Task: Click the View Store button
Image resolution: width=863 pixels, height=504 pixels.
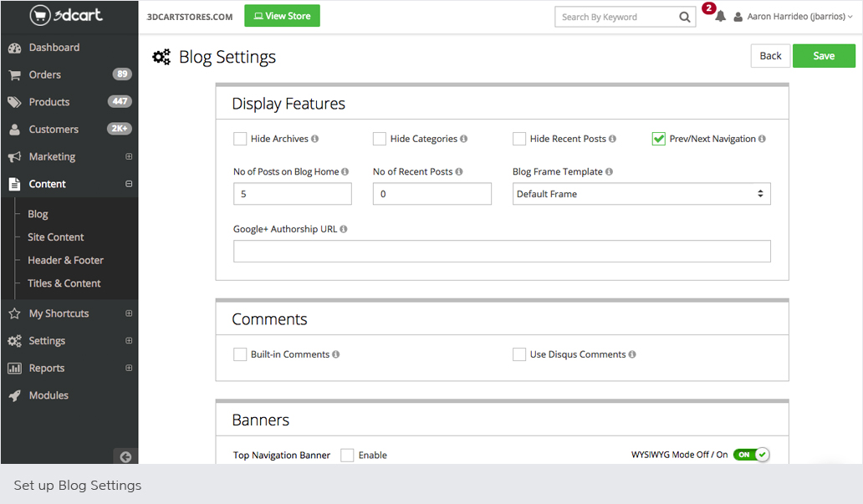Action: (282, 16)
